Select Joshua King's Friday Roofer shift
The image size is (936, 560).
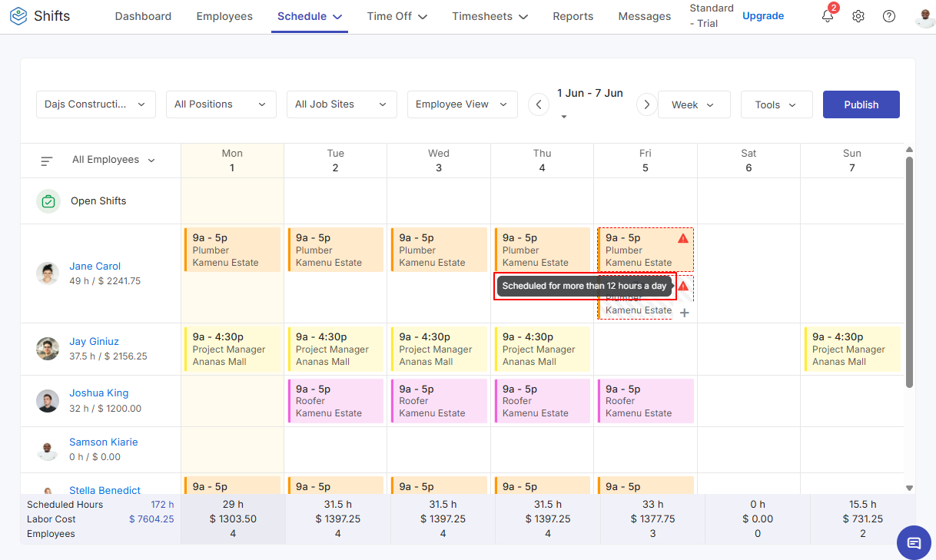(646, 400)
